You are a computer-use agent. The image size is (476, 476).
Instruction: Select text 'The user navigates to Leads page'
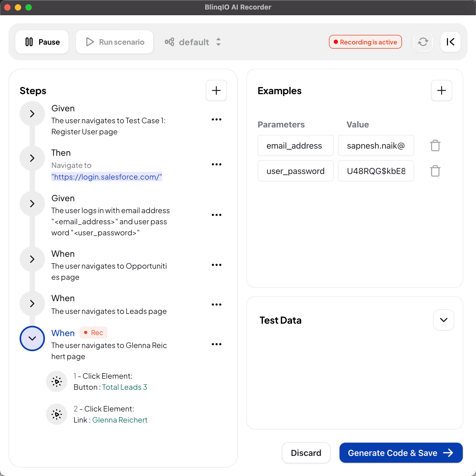pyautogui.click(x=109, y=311)
